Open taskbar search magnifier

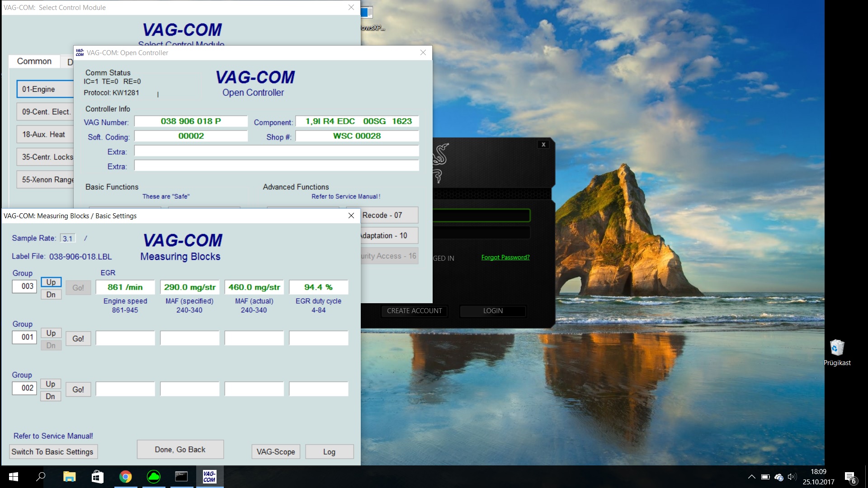pyautogui.click(x=41, y=477)
